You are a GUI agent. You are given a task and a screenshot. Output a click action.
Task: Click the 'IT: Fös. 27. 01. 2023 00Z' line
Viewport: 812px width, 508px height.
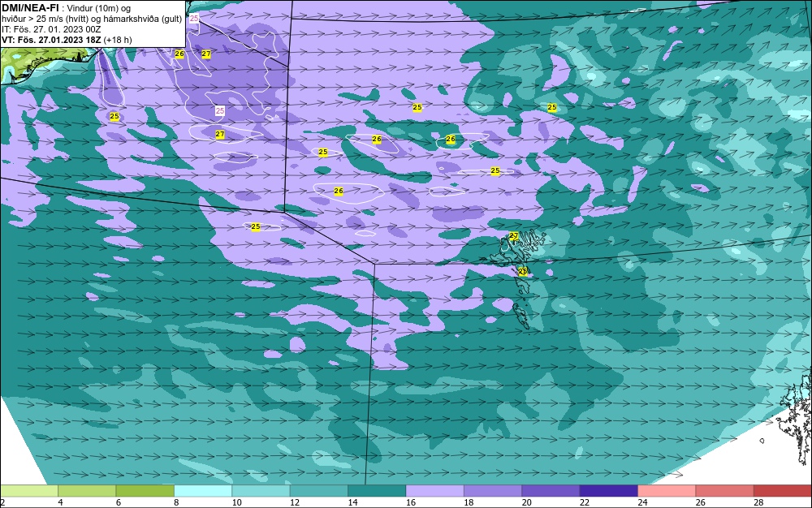pyautogui.click(x=50, y=29)
